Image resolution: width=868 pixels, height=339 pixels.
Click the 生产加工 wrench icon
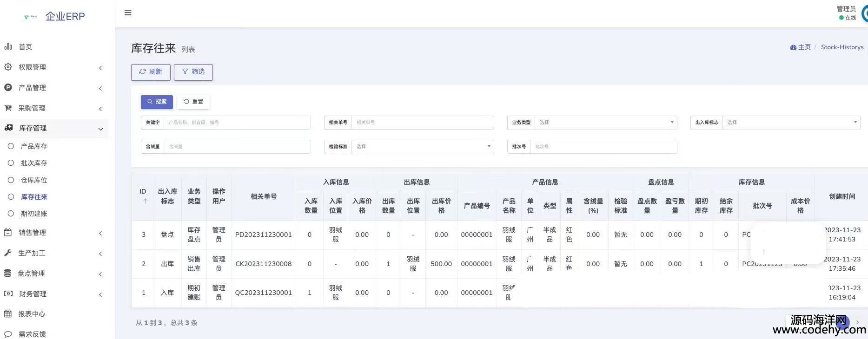tap(8, 253)
